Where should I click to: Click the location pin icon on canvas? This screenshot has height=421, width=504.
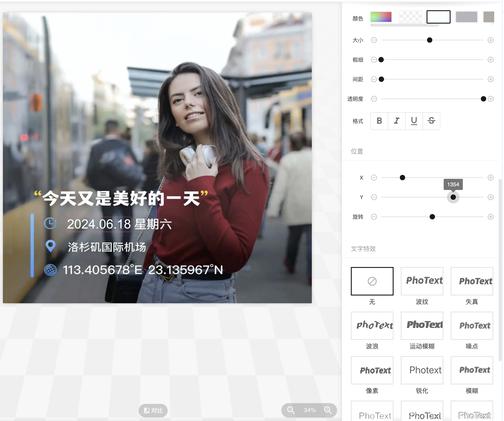[x=50, y=246]
